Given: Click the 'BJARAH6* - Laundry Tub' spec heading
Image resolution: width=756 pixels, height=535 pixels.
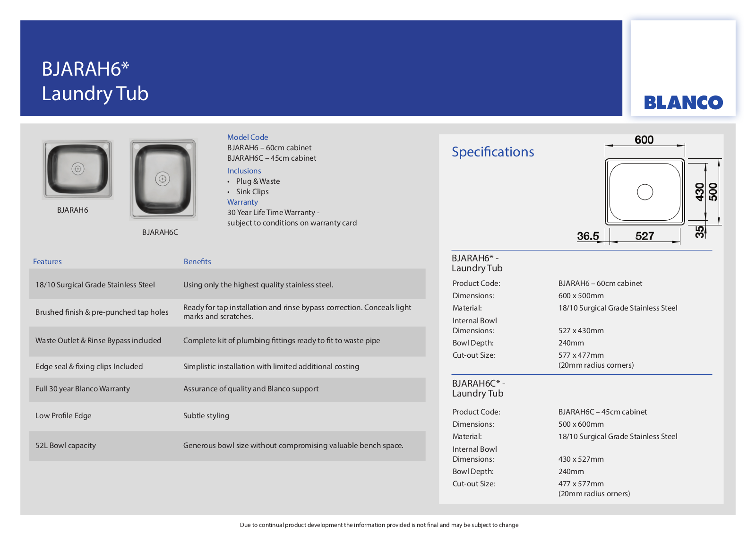Looking at the screenshot, I should 477,263.
